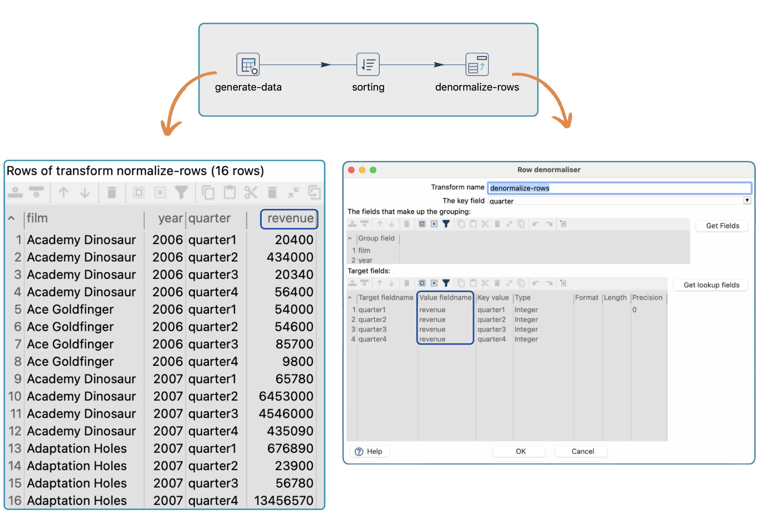Click move down arrow in normalize-rows preview toolbar
Viewport: 761px width, 521px height.
point(85,192)
